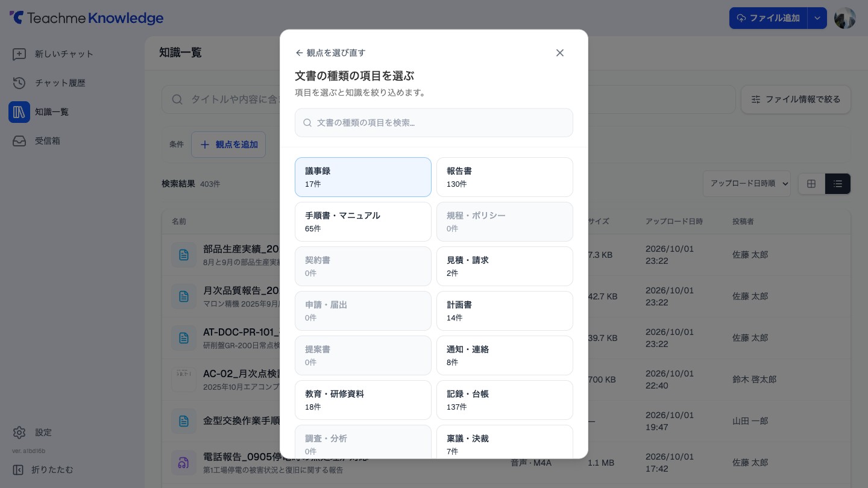Click the 月次品質報告 file icon

[x=184, y=296]
